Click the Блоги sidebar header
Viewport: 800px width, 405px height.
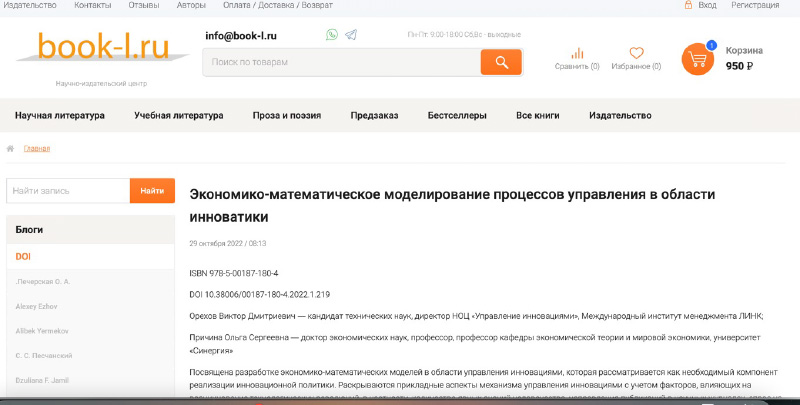[x=90, y=230]
